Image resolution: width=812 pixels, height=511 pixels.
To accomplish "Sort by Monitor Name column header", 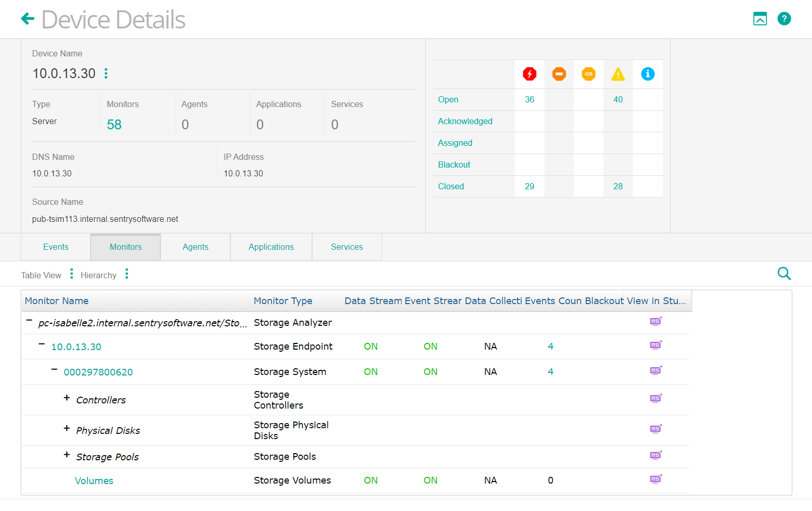I will pos(57,301).
